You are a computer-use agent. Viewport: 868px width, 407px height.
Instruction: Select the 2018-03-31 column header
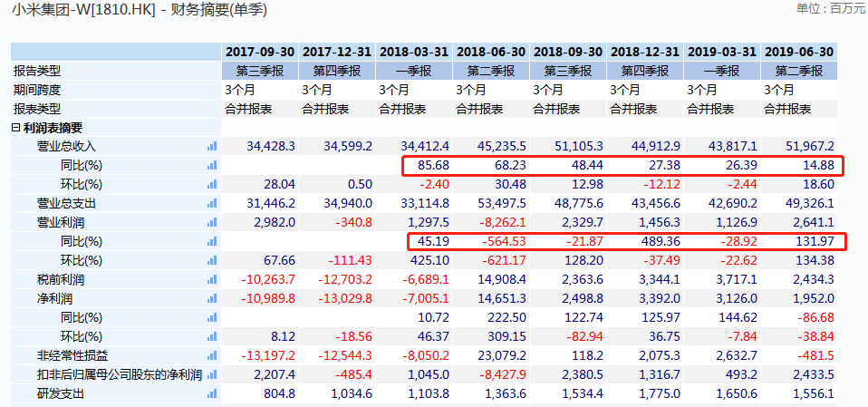(x=413, y=52)
